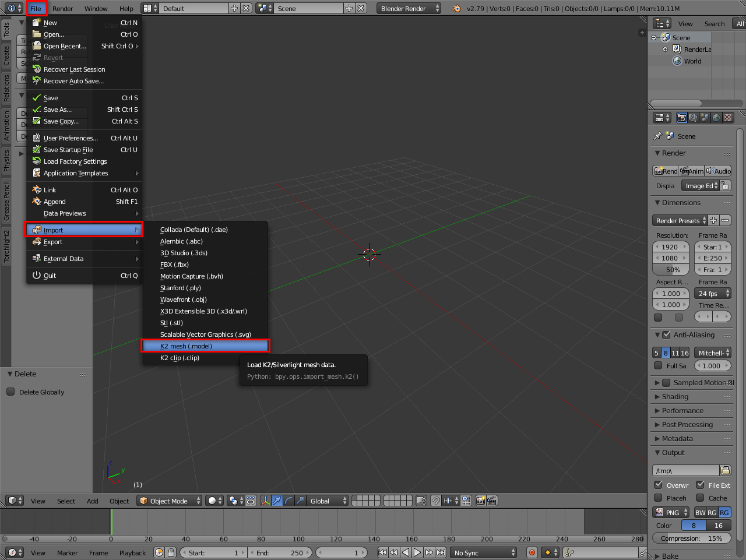The image size is (746, 560).
Task: Select the translate manipulator arrow icon
Action: [277, 501]
